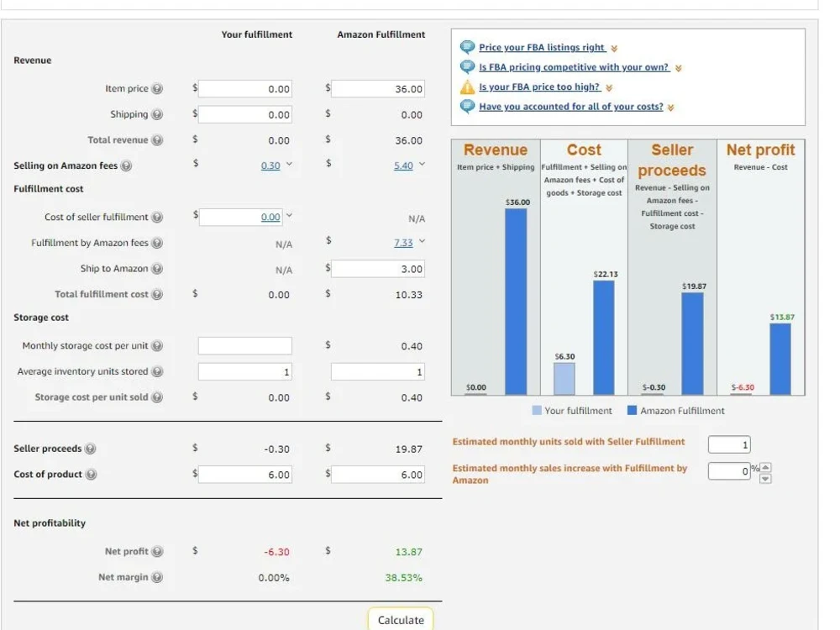The width and height of the screenshot is (840, 630).
Task: Open help for Cost of seller fulfillment
Action: [157, 218]
